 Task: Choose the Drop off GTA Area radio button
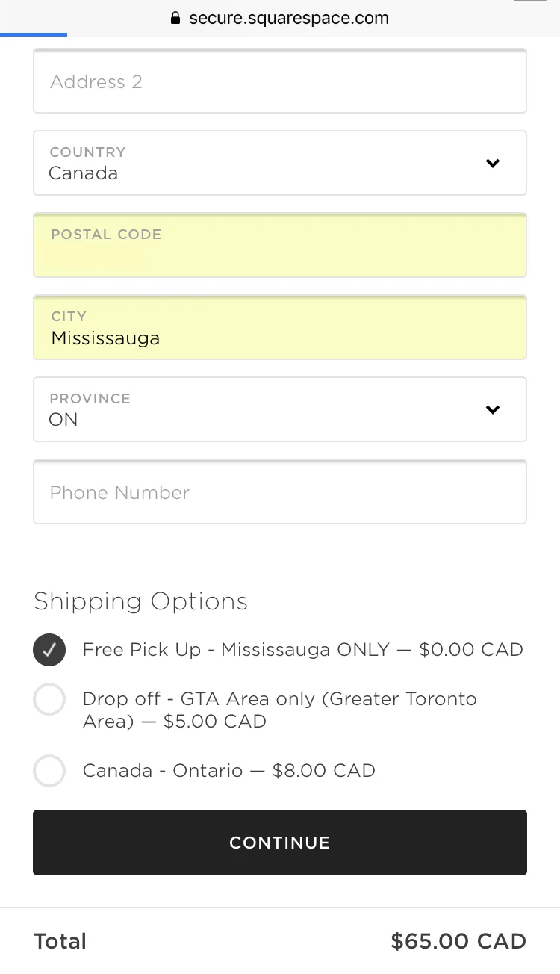[49, 701]
